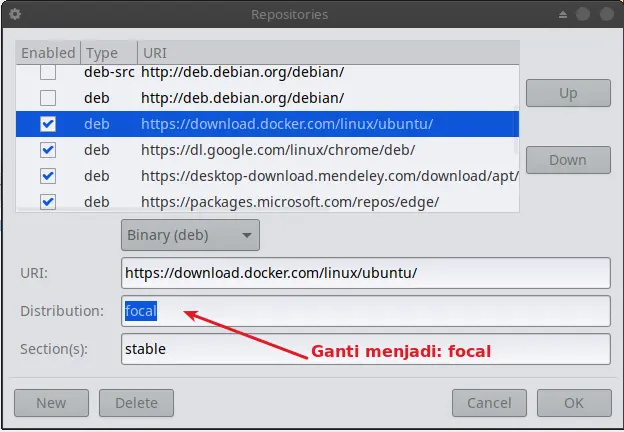Uncheck the download.docker.com repository checkbox

[x=48, y=124]
